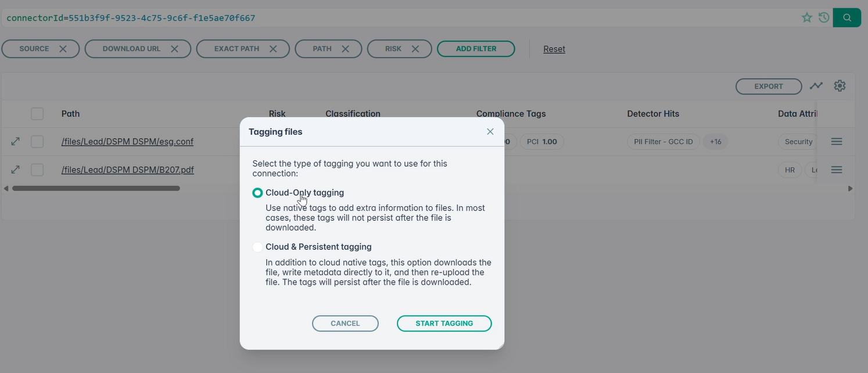Click the Risk column header
The image size is (868, 373).
pos(277,114)
